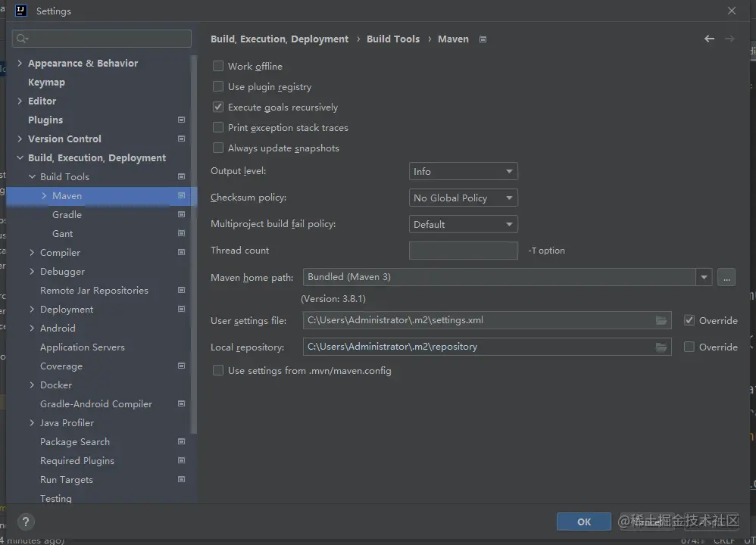
Task: Uncheck Override for User settings file
Action: pyautogui.click(x=689, y=320)
